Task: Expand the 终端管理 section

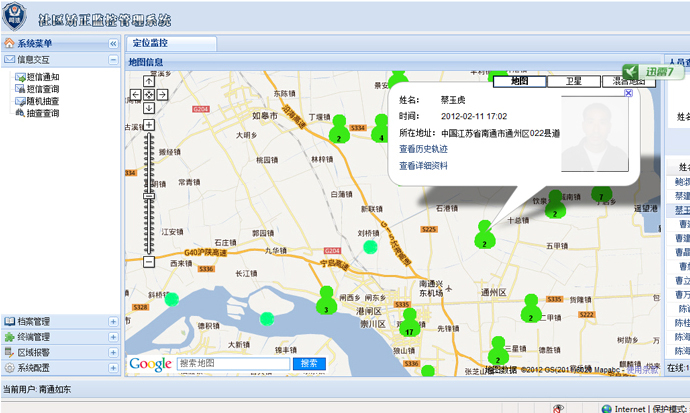Action: pos(113,337)
